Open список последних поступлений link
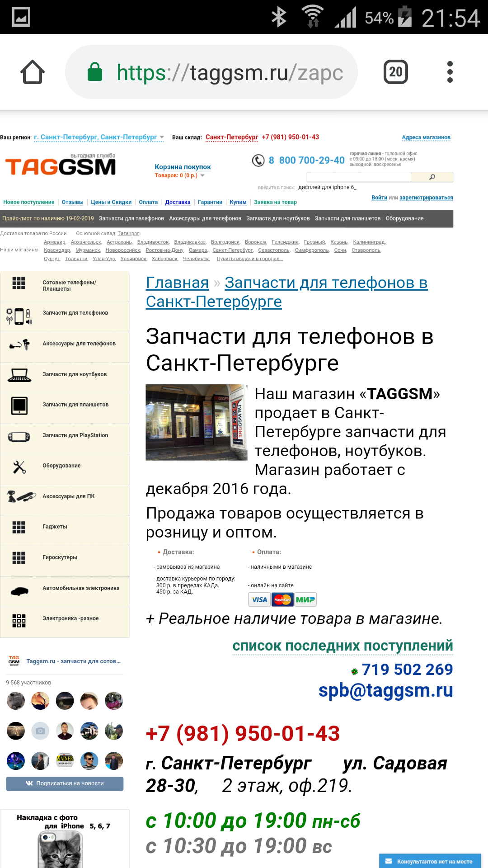 point(343,646)
